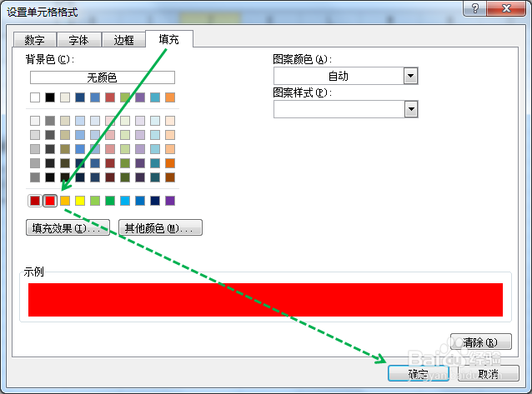Select the light blue standard color swatch
Viewport: 532px width, 394px height.
point(125,201)
